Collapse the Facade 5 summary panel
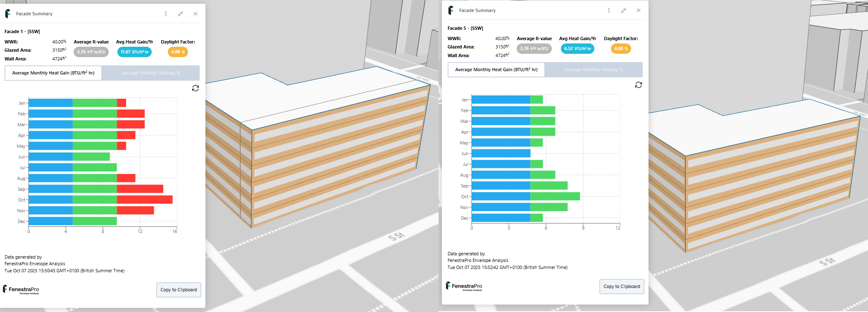868x312 pixels. point(623,10)
